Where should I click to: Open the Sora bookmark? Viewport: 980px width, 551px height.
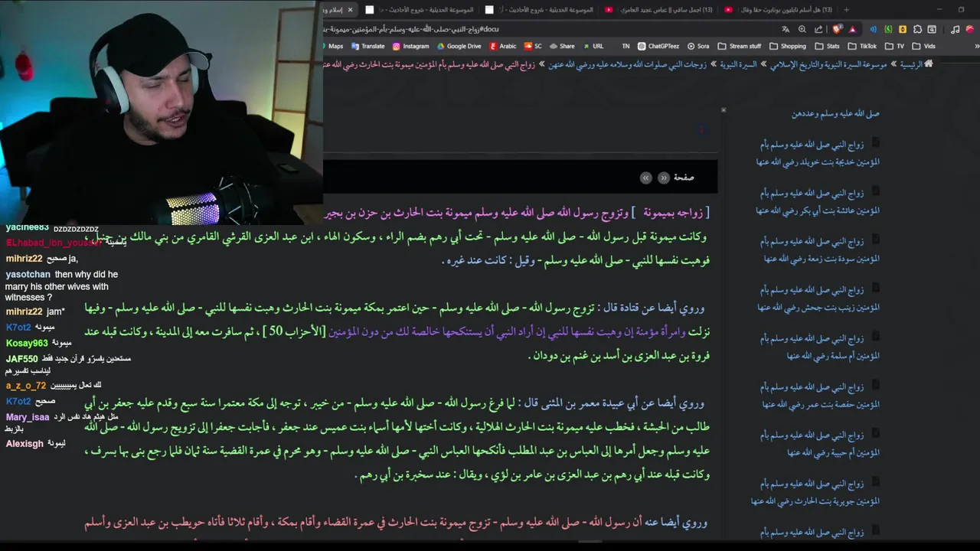(x=698, y=46)
